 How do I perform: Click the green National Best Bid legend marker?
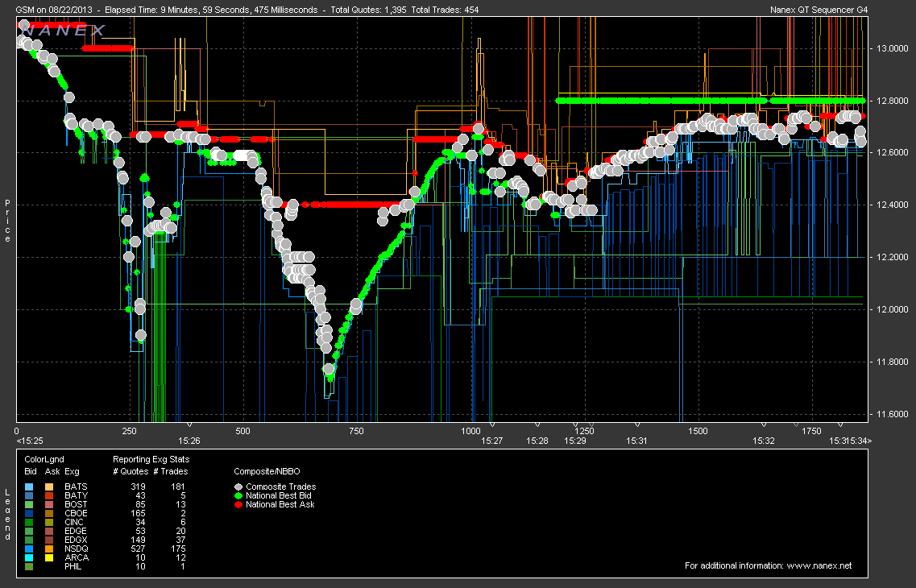coord(238,495)
